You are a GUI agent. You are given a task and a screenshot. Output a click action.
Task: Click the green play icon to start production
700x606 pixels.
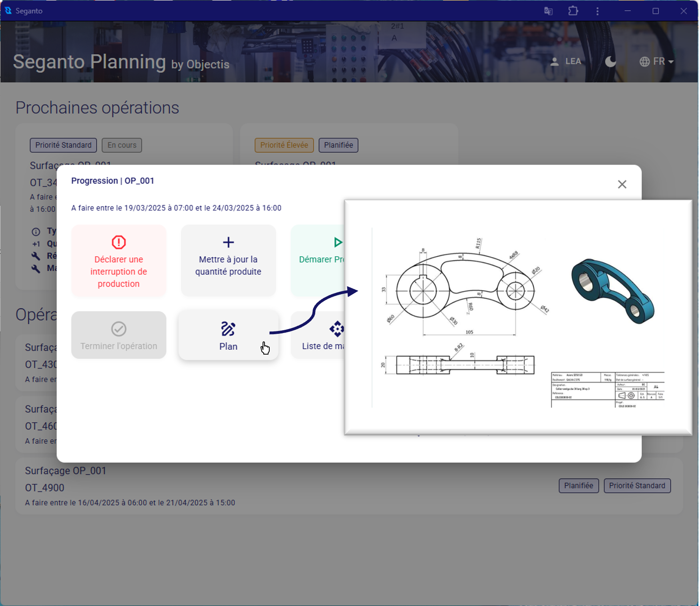tap(338, 242)
